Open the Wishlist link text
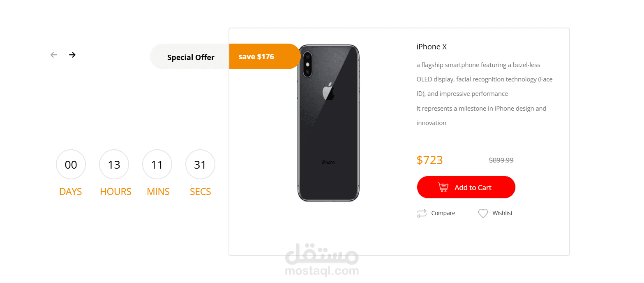644x283 pixels. pyautogui.click(x=503, y=213)
